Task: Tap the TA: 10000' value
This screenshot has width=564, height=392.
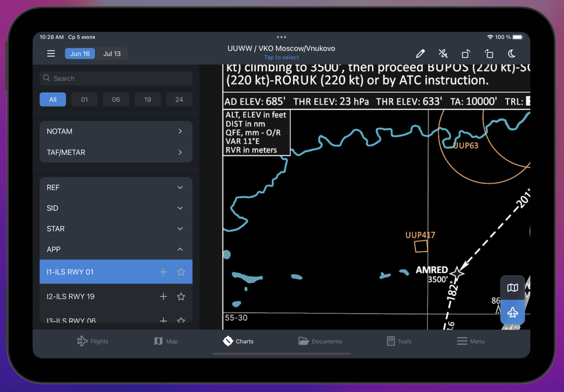Action: pyautogui.click(x=474, y=102)
